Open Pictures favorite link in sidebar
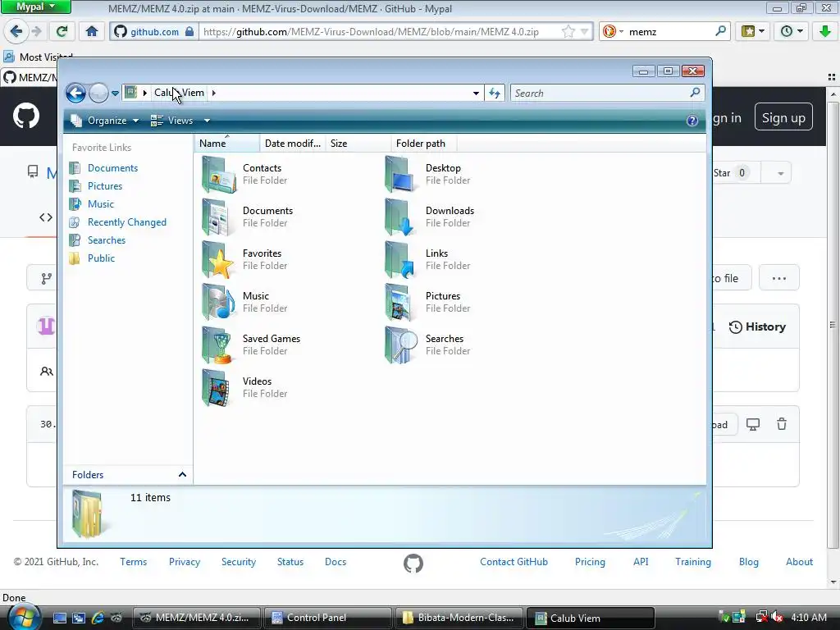The height and width of the screenshot is (630, 840). 105,186
